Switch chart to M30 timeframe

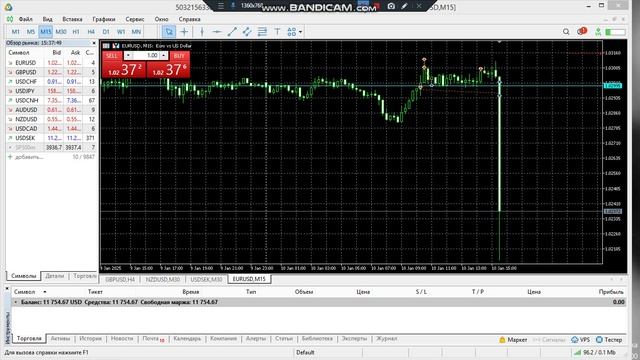click(61, 32)
